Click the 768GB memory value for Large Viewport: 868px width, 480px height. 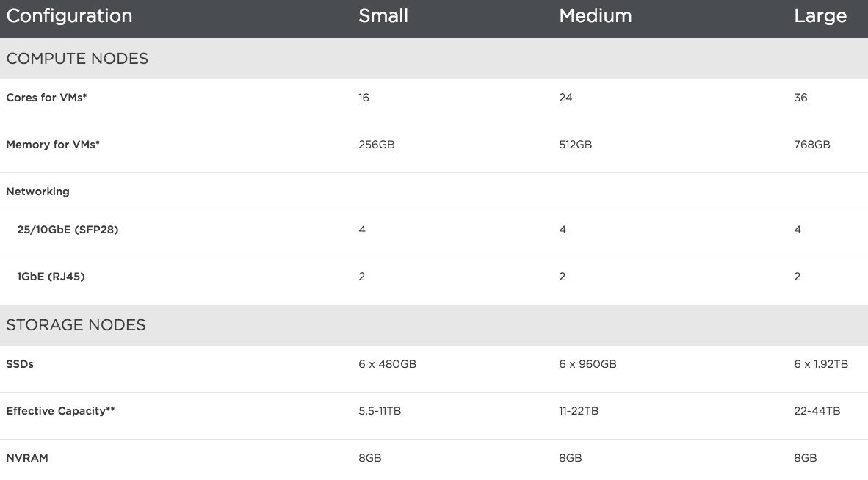click(811, 145)
